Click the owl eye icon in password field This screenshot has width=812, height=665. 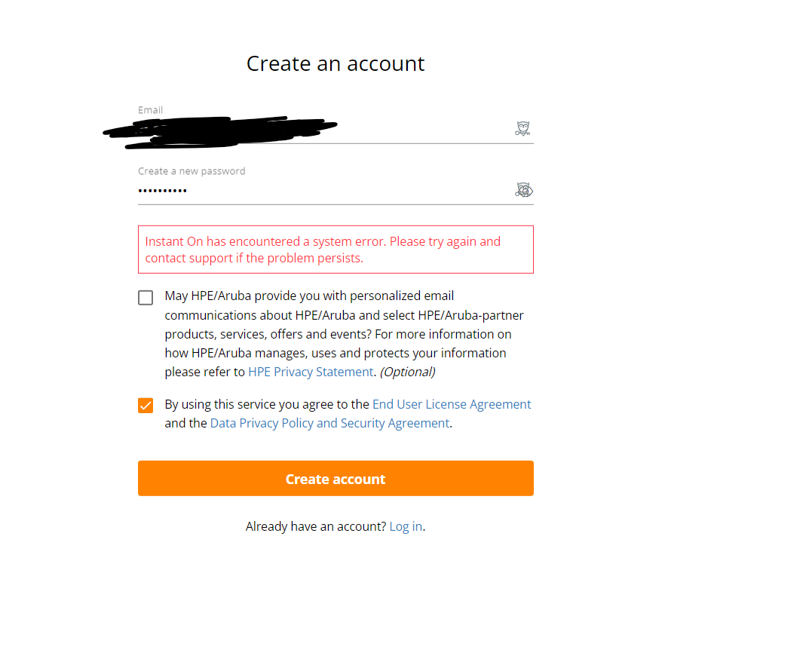click(523, 190)
